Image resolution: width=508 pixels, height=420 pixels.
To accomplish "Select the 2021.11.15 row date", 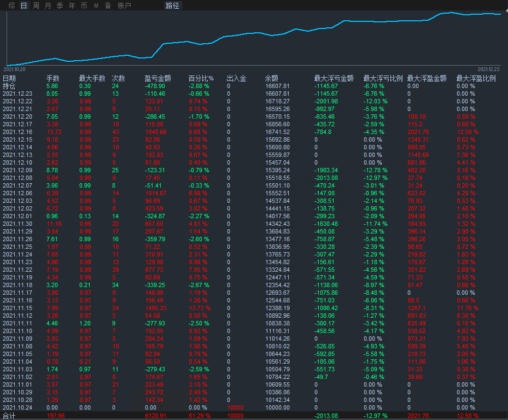I will pos(17,308).
